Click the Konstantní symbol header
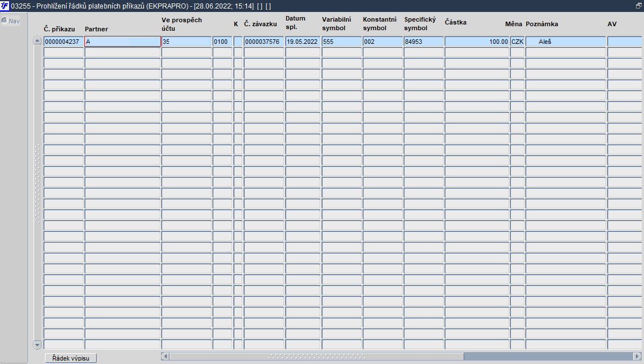Image resolution: width=644 pixels, height=364 pixels. [x=379, y=24]
